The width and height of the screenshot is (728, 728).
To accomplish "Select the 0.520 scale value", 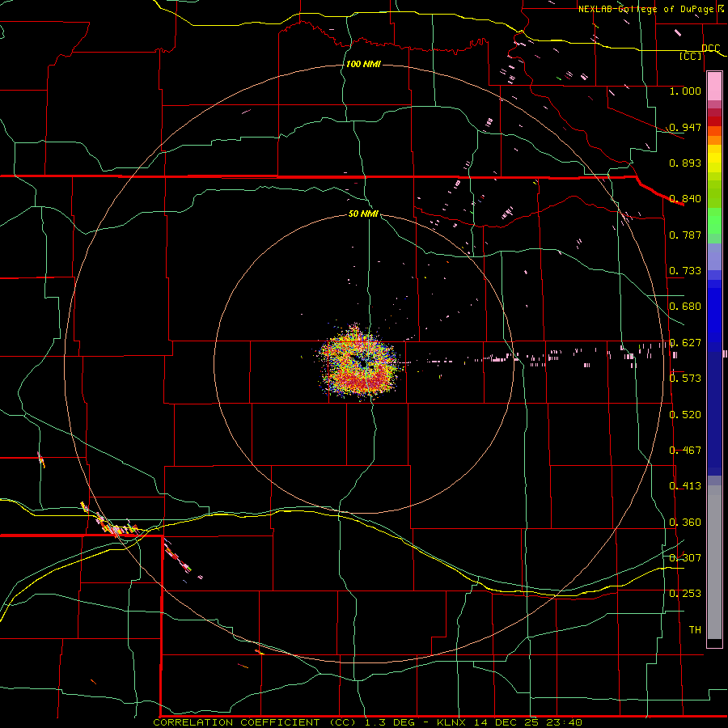I will tap(685, 414).
